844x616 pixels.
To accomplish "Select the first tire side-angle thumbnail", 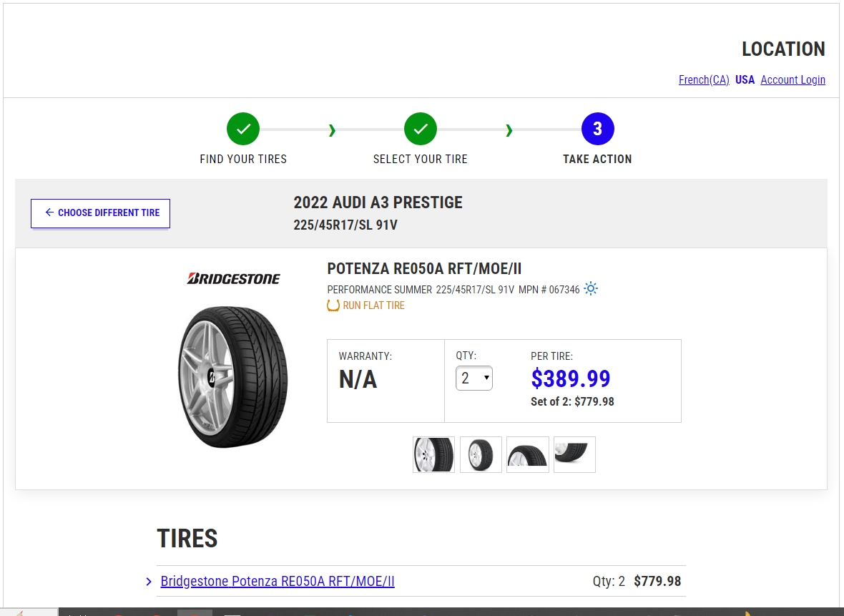I will click(434, 454).
